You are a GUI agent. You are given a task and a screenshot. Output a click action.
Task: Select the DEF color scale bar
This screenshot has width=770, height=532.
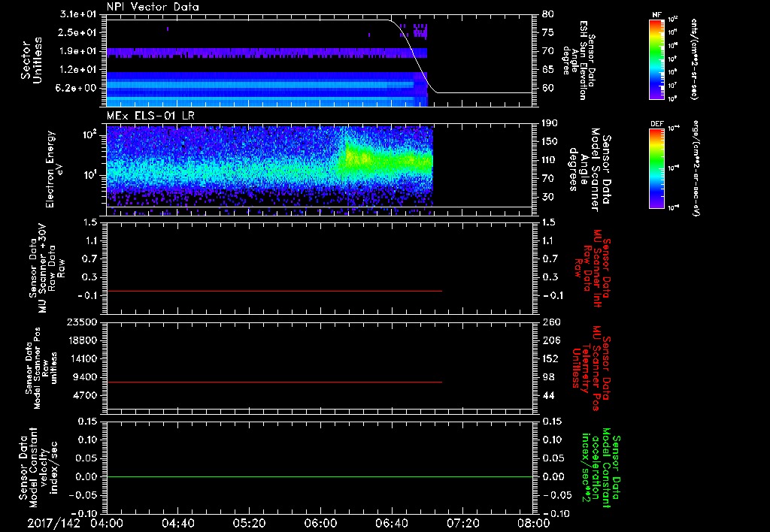coord(656,168)
